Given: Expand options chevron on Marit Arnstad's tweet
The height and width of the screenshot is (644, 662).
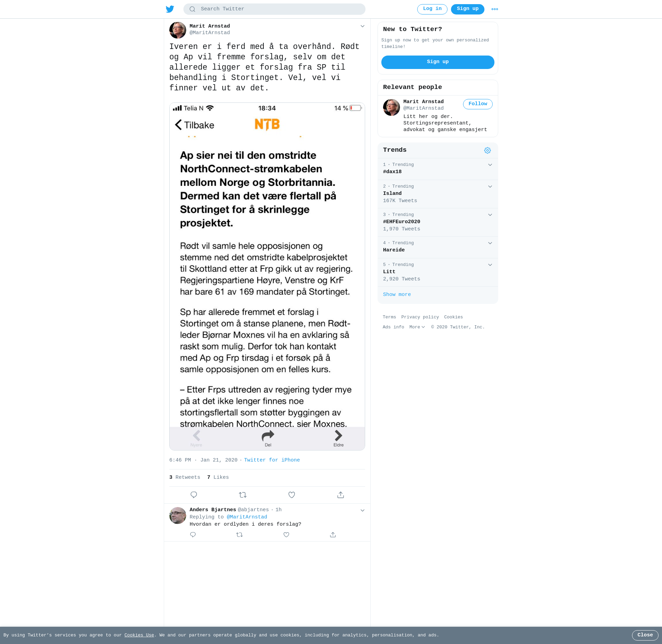Looking at the screenshot, I should 362,26.
